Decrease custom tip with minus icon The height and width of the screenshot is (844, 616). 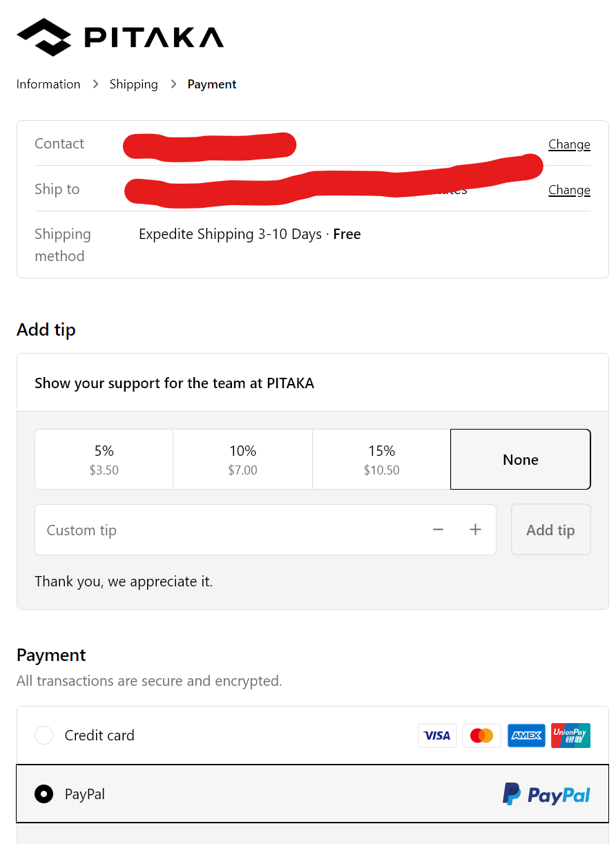pos(438,530)
